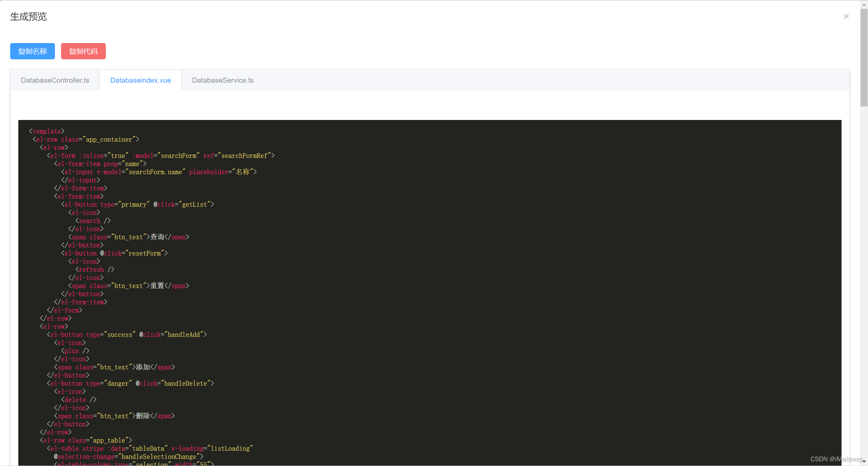Click the red 复制代码 button
Viewport: 868px width, 466px height.
83,51
